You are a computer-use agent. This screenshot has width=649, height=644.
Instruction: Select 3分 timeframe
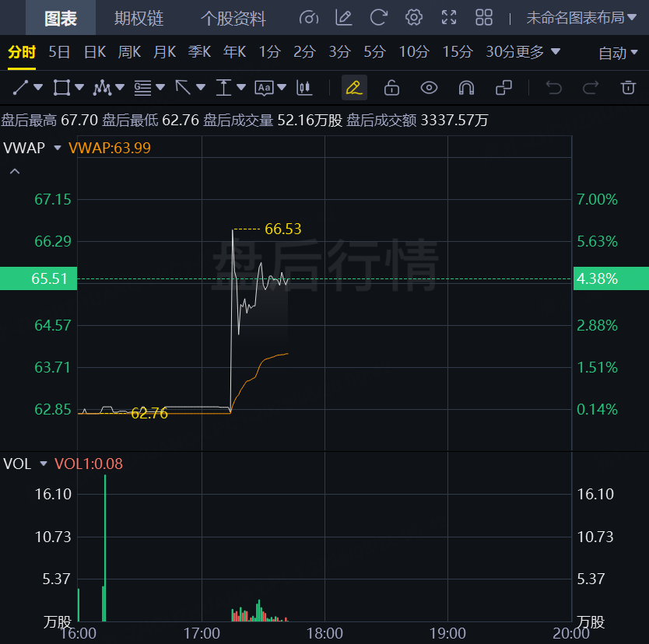point(339,52)
